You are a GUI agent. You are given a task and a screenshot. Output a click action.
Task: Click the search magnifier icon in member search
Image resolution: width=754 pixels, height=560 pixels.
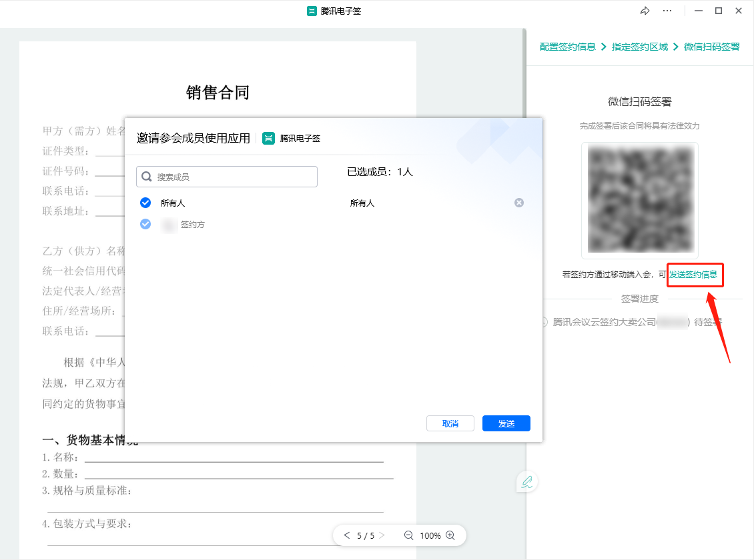click(x=147, y=177)
